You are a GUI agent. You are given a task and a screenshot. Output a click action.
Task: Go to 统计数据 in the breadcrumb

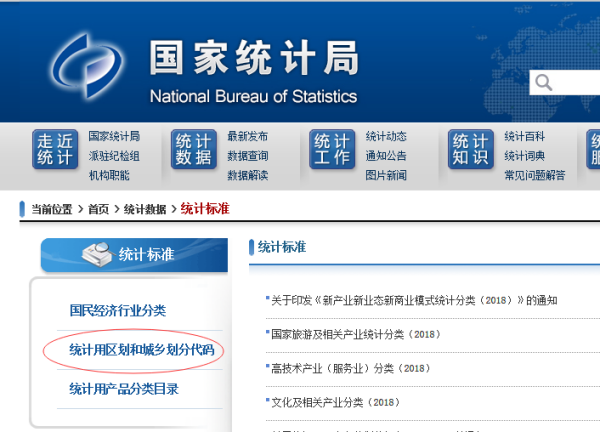click(x=145, y=209)
